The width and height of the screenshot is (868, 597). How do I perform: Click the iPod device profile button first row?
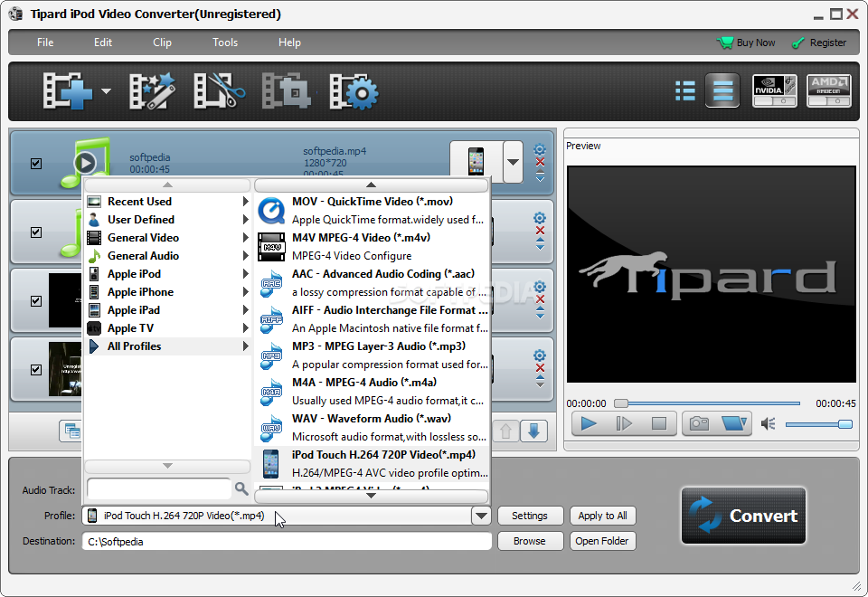point(476,162)
